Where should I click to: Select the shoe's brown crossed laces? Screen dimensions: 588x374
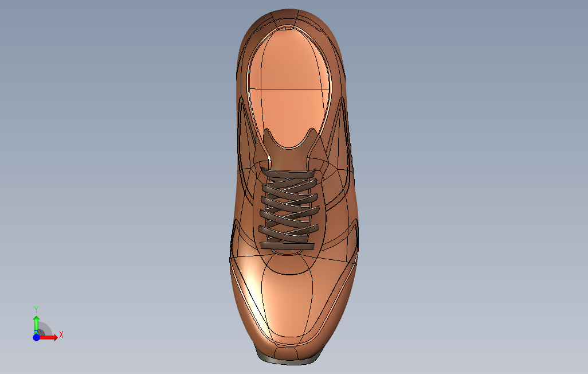[x=288, y=209]
